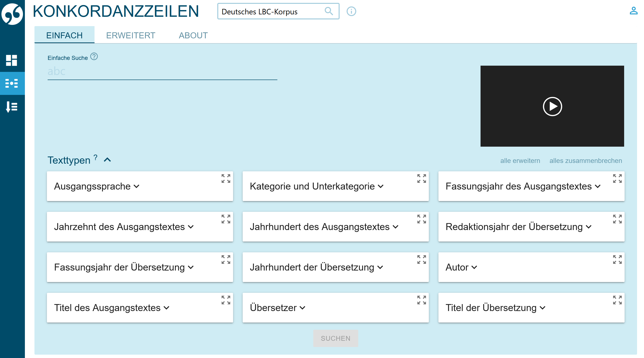Maximize the Fassungsjahr der Übersetzung card
The image size is (644, 358).
[226, 260]
